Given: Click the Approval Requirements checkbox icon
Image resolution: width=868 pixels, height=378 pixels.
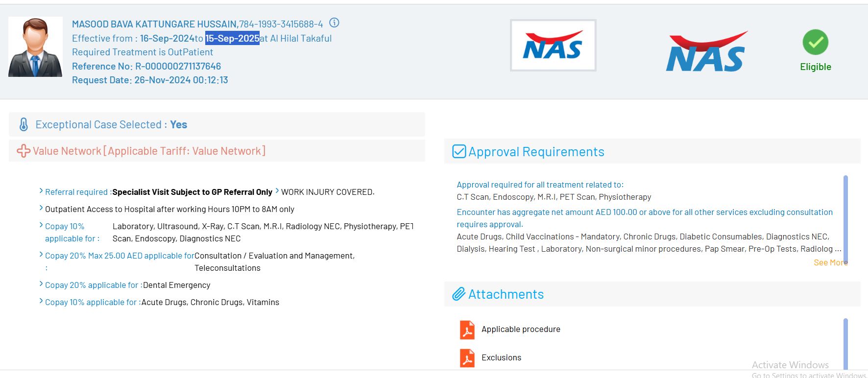Looking at the screenshot, I should point(459,151).
